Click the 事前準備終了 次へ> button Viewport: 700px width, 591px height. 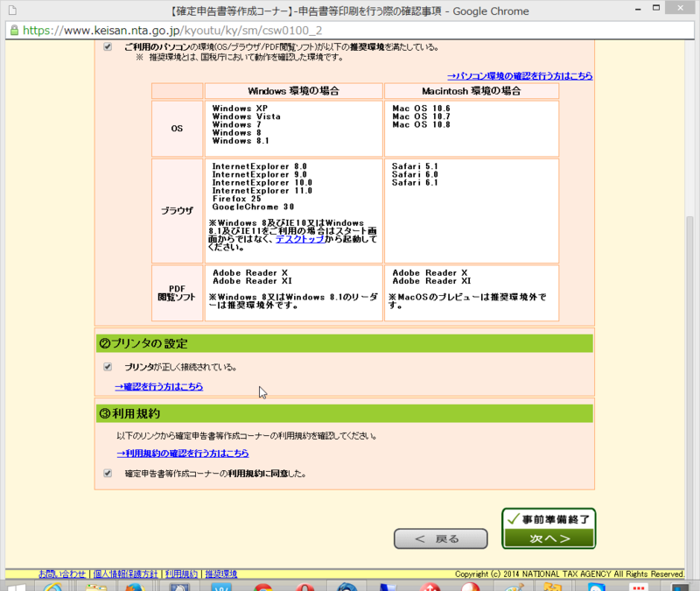coord(549,529)
